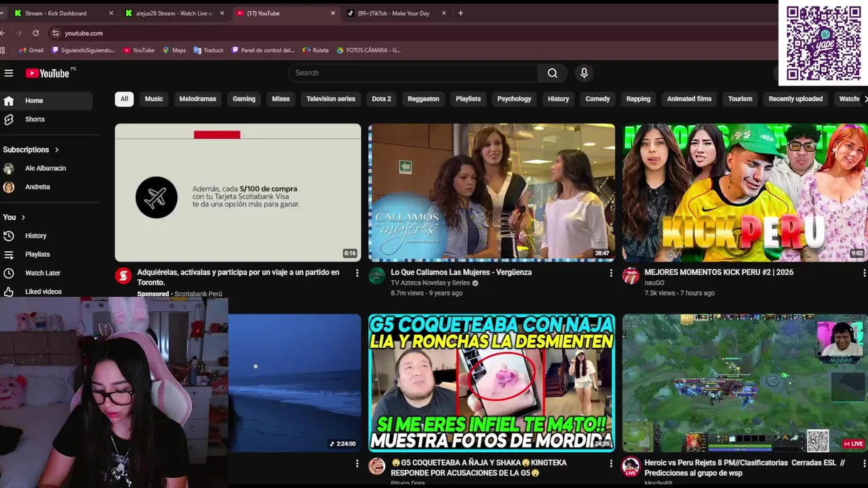The height and width of the screenshot is (488, 868).
Task: Open TV Azteca Novelas y Series channel avatar
Action: (377, 276)
